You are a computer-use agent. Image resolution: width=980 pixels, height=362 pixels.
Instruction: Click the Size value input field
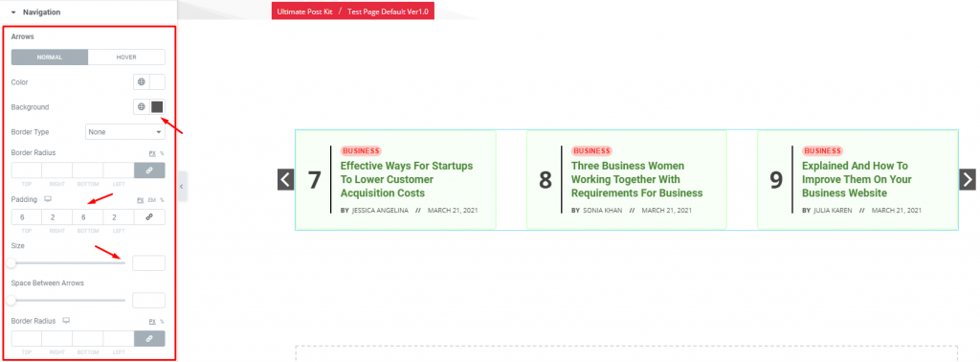point(148,262)
